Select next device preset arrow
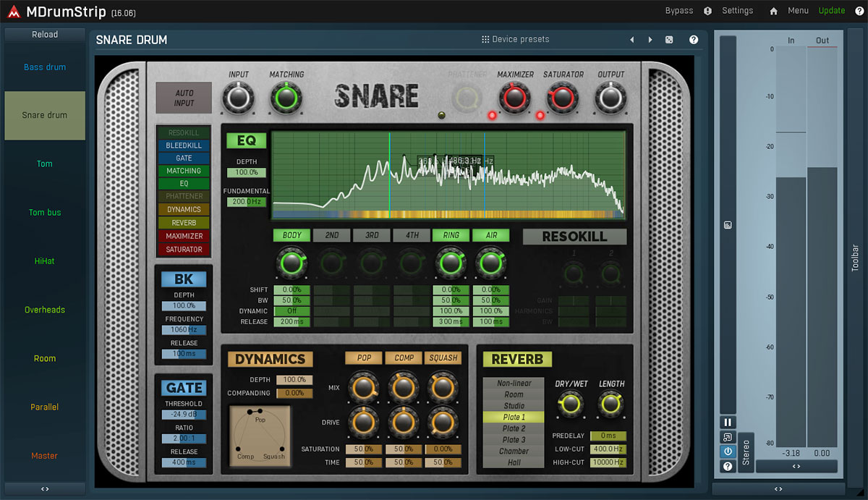Image resolution: width=868 pixels, height=500 pixels. click(x=650, y=40)
